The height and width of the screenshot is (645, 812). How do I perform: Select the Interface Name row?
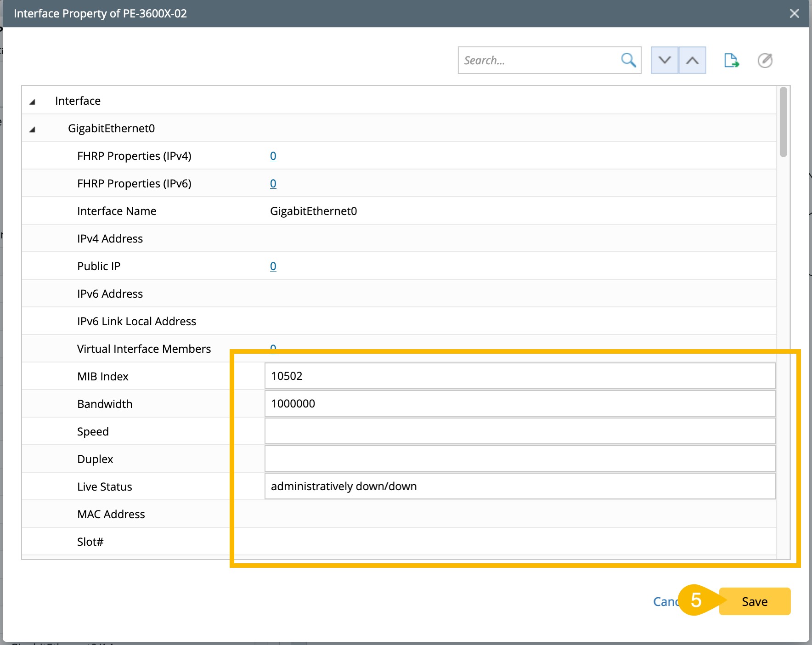(x=117, y=211)
